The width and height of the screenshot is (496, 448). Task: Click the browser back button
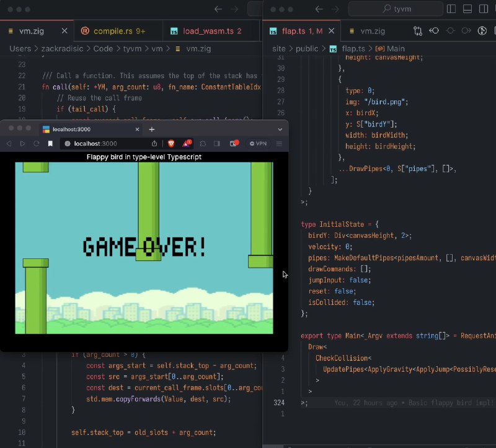click(9, 144)
